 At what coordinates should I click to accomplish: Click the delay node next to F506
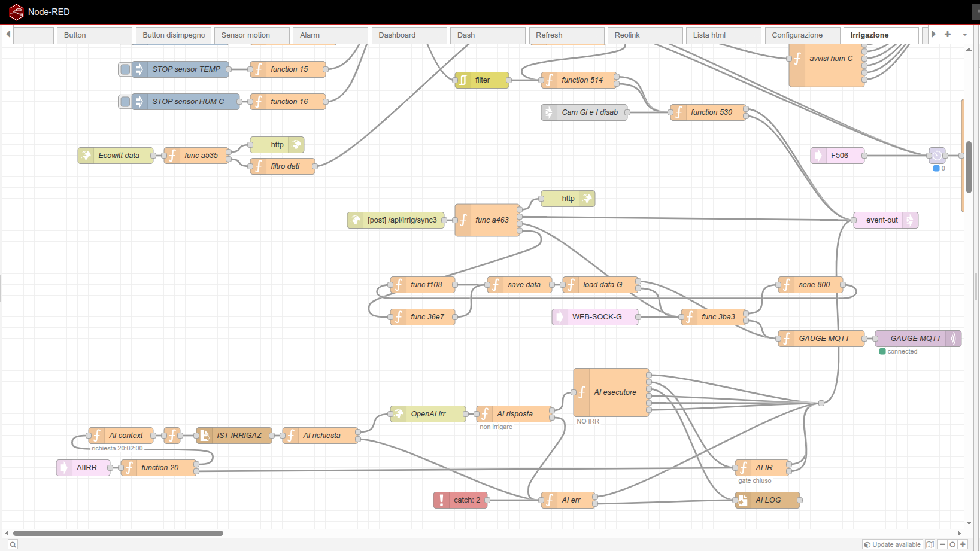(x=937, y=156)
